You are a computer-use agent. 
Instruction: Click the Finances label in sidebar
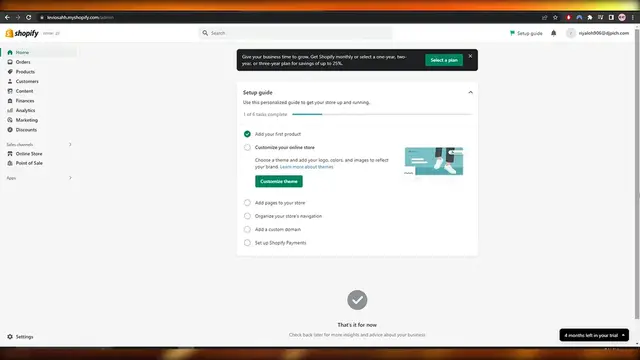click(x=25, y=100)
